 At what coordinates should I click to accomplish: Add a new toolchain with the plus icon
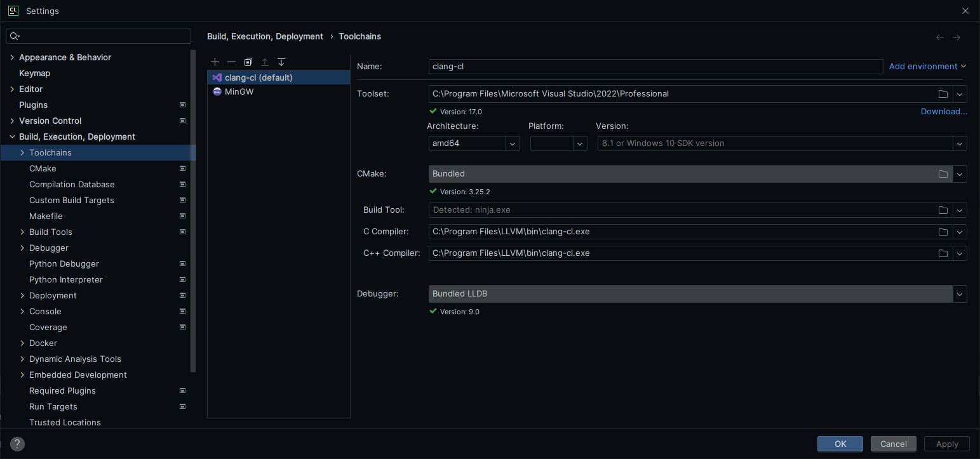[x=215, y=62]
